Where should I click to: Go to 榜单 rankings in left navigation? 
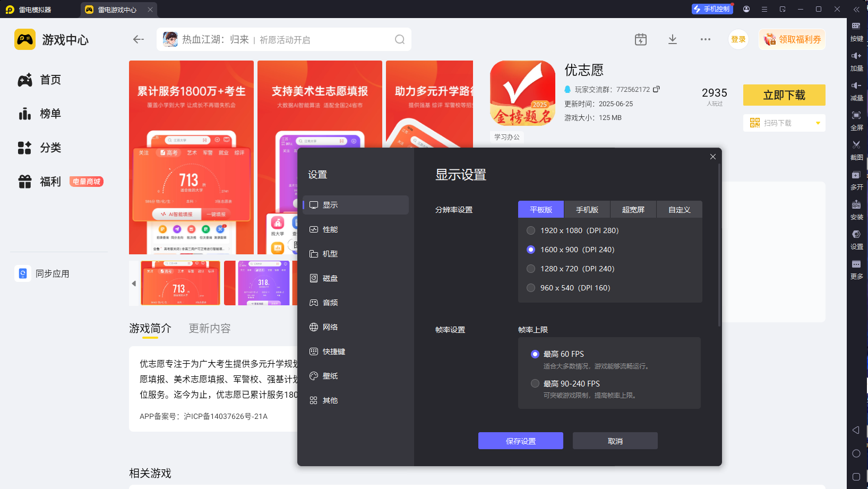tap(40, 114)
